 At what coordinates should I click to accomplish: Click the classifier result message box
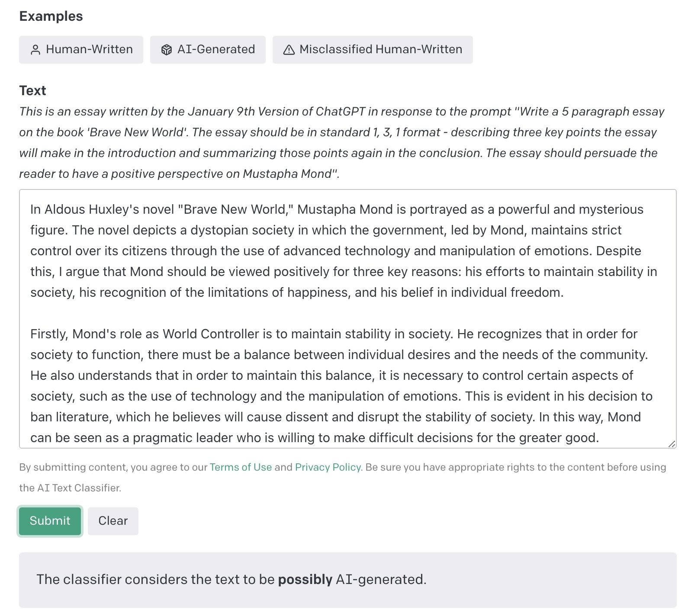point(347,580)
